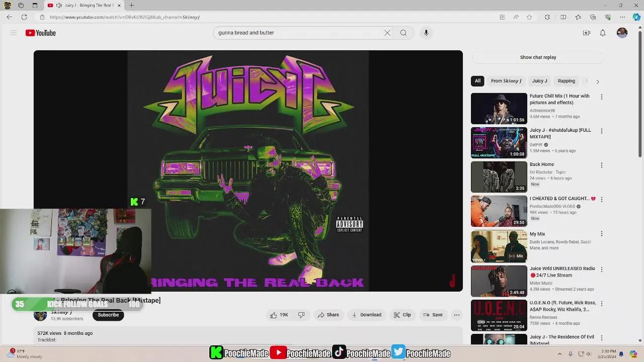644x362 pixels.
Task: Add this page to favorites
Action: [529, 17]
